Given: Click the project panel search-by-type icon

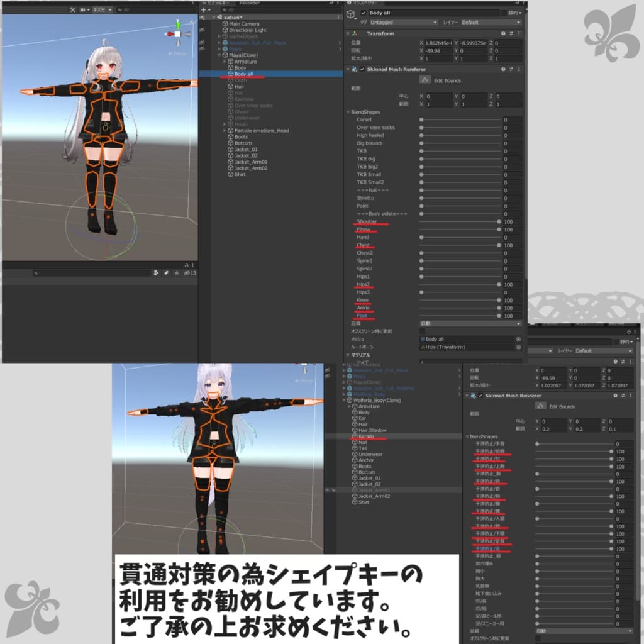Looking at the screenshot, I should click(x=156, y=273).
